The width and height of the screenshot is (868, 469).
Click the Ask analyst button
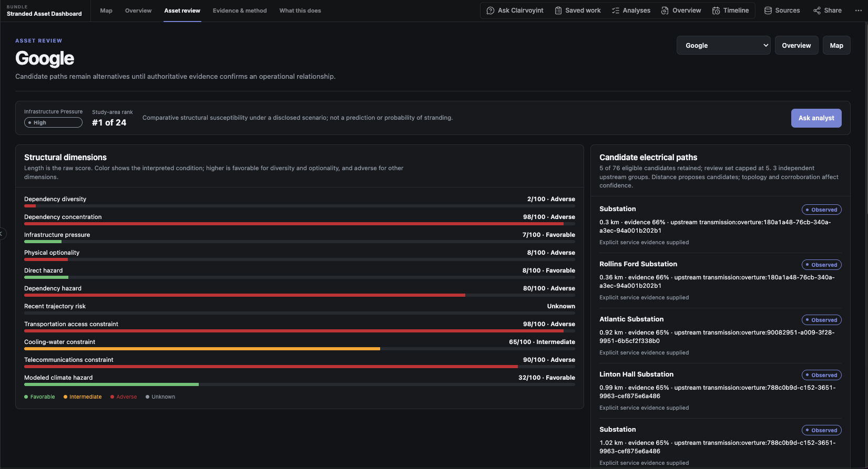tap(816, 118)
